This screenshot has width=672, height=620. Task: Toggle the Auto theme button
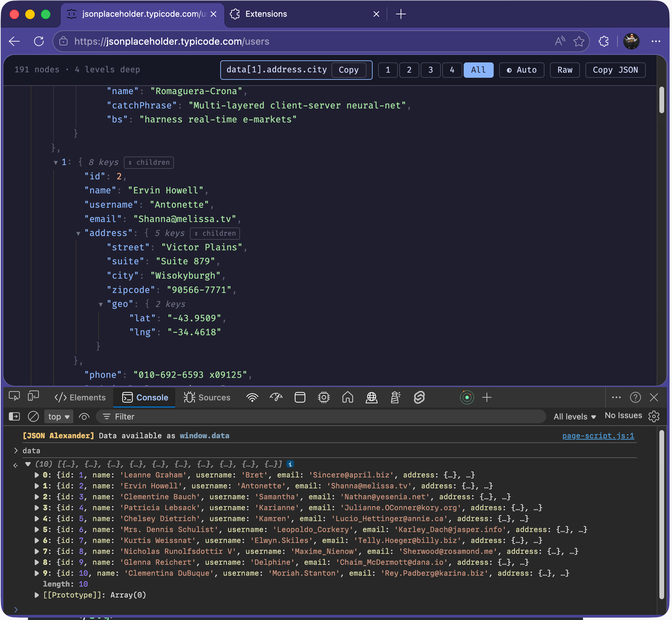click(521, 70)
